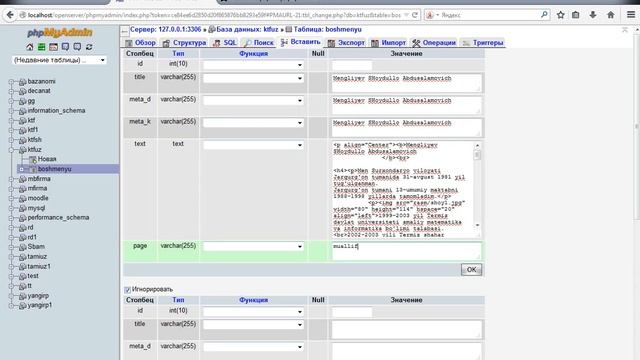Open function dropdown for id row

(253, 65)
